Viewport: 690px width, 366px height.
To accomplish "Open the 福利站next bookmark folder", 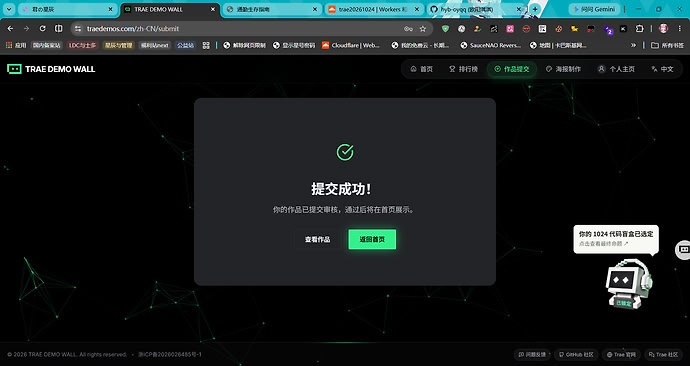I will coord(154,45).
